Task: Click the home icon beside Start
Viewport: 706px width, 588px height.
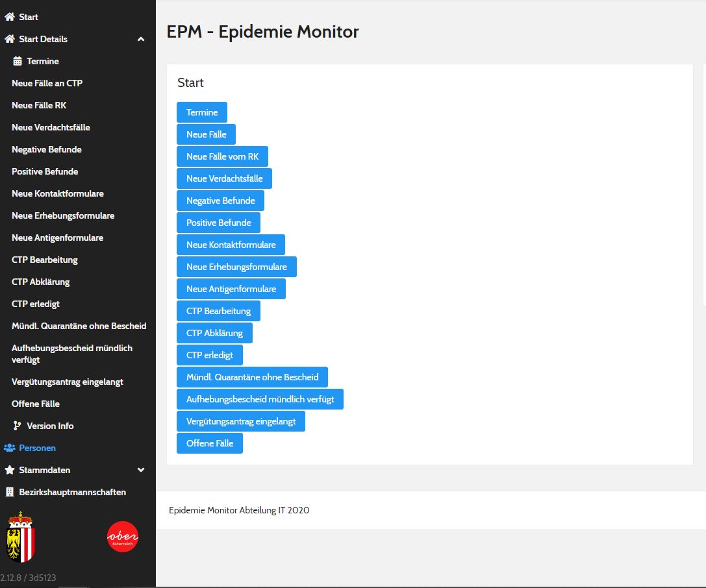Action: pyautogui.click(x=10, y=17)
